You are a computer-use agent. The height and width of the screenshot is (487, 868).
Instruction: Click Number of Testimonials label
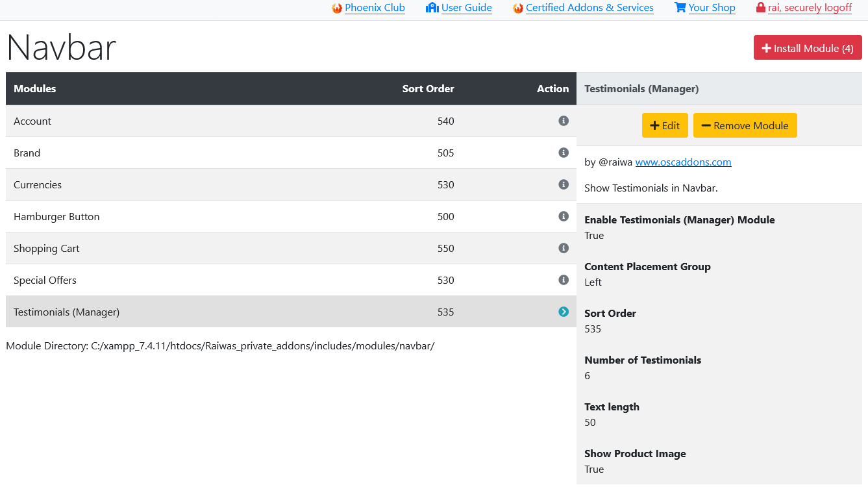click(643, 360)
